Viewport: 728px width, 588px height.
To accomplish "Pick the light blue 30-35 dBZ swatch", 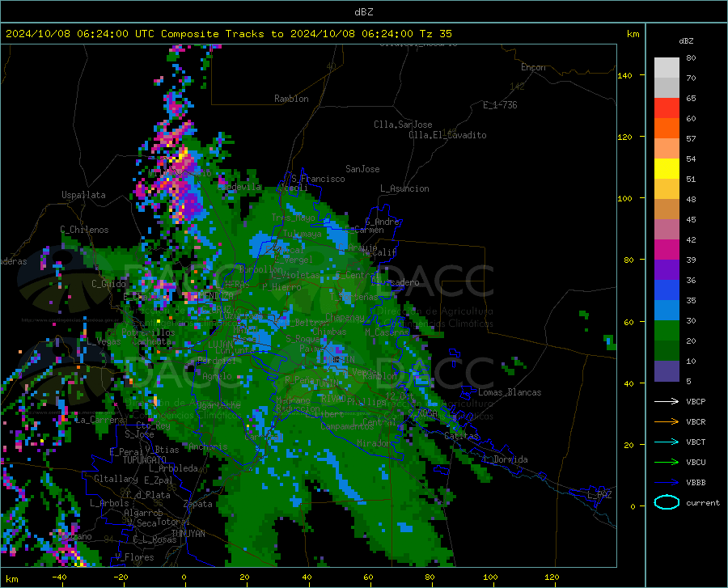I will coord(667,311).
